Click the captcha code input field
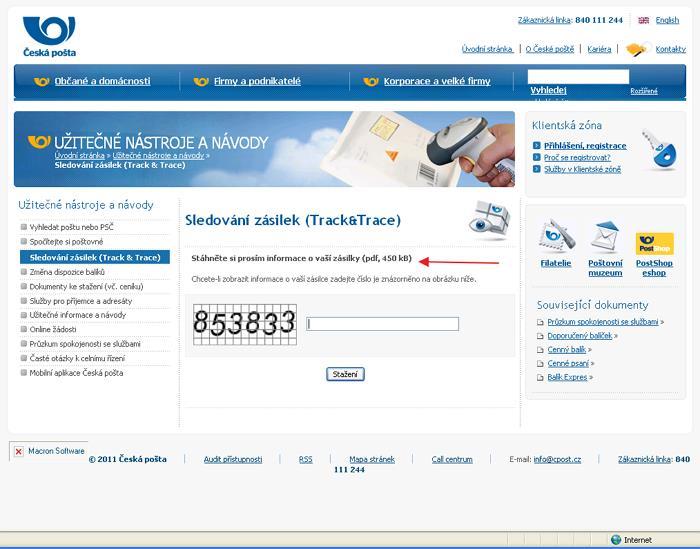This screenshot has height=549, width=700. coord(383,324)
